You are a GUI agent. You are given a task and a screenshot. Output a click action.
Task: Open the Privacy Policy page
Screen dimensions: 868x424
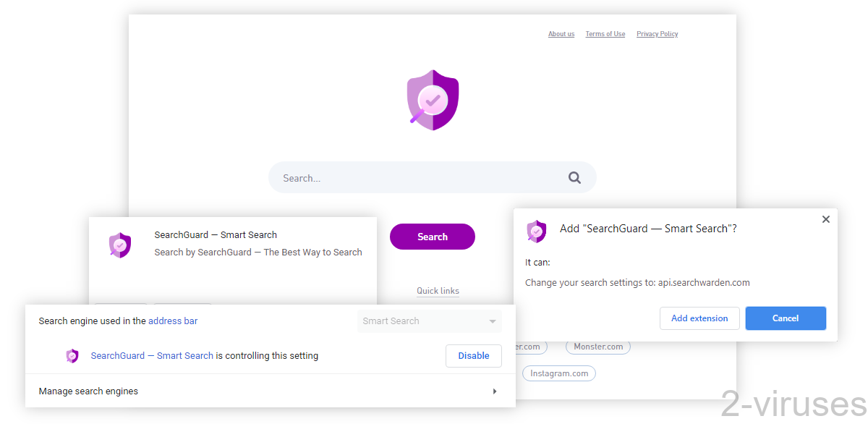tap(657, 33)
